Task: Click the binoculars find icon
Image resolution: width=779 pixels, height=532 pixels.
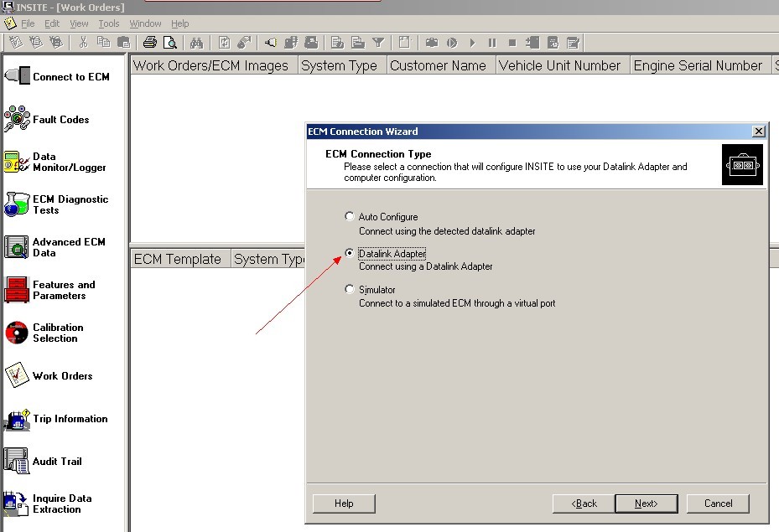Action: click(197, 42)
